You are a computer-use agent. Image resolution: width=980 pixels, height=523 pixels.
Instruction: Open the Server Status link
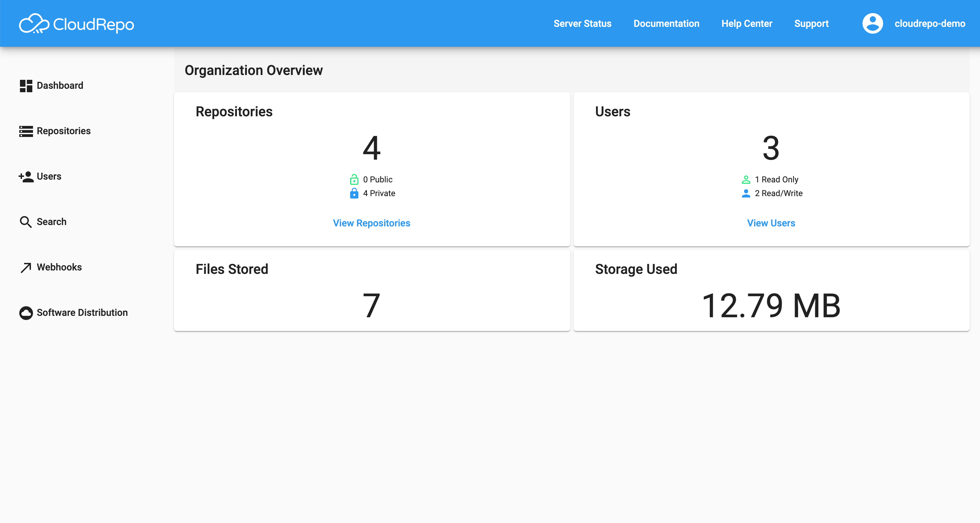(x=582, y=24)
